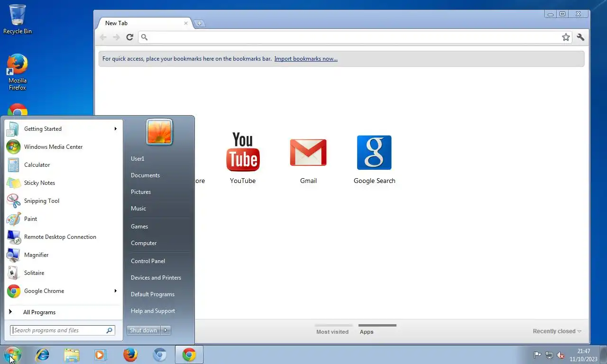Open Firefox from the taskbar

click(x=130, y=355)
